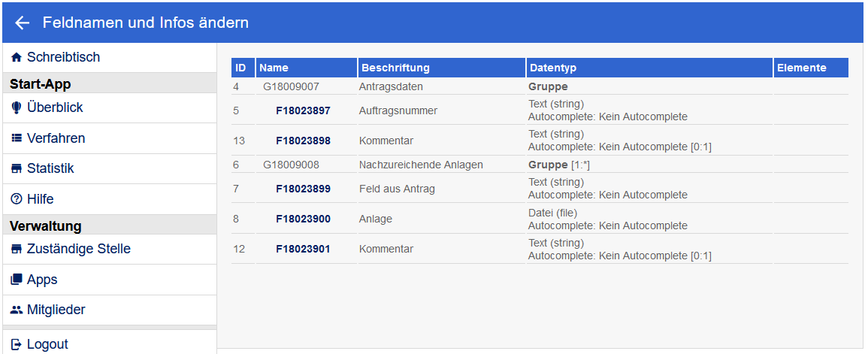This screenshot has width=868, height=354.
Task: Click the Mitglieder people icon
Action: 17,310
